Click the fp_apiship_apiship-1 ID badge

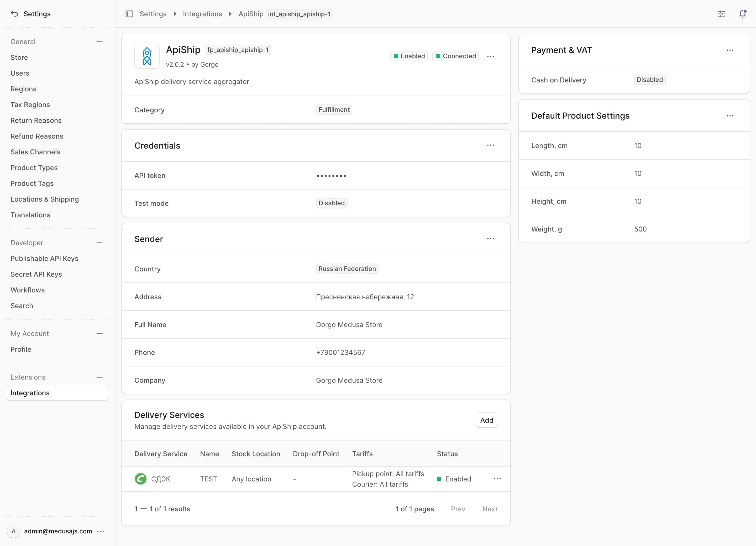[238, 50]
